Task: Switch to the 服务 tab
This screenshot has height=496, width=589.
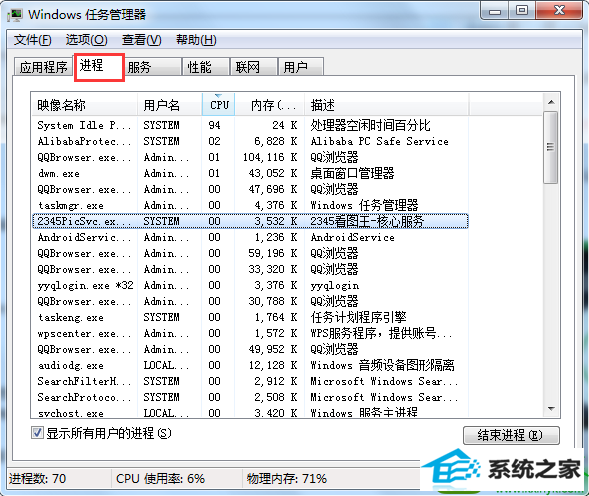Action: coord(153,67)
